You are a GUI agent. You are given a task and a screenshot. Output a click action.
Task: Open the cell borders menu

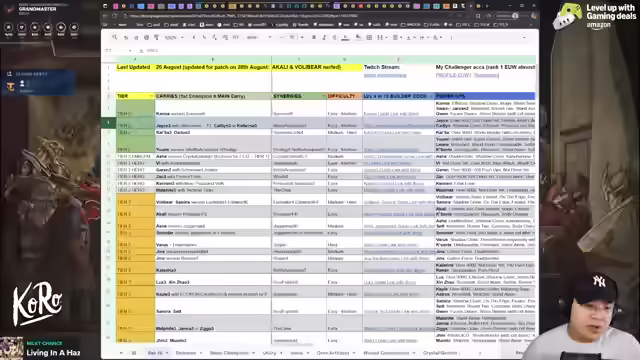(x=369, y=37)
